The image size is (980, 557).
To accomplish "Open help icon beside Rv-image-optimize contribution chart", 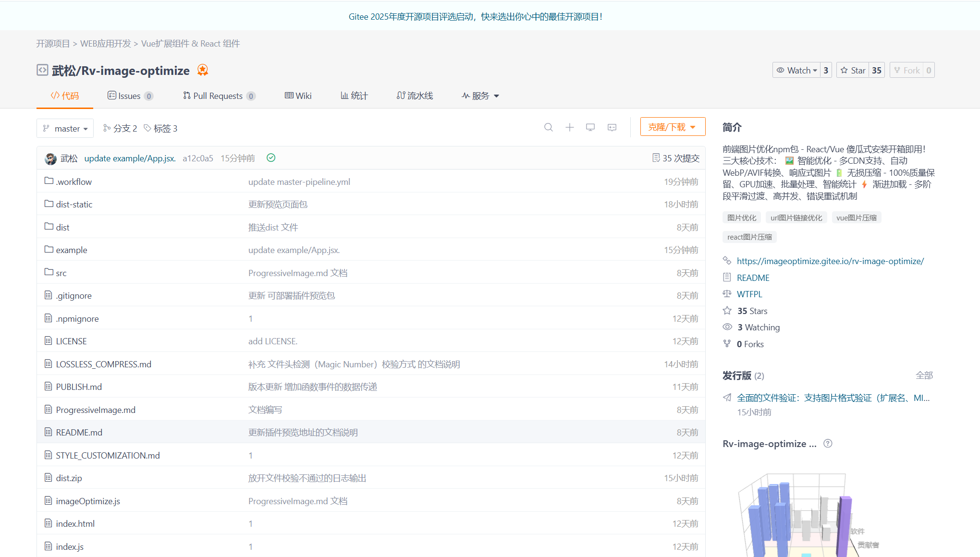I will [x=827, y=444].
